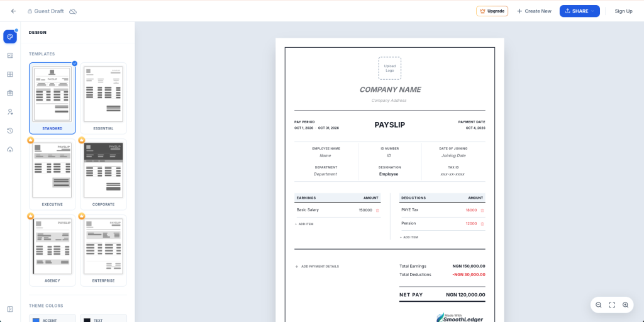
Task: Select the Standard template thumbnail
Action: pyautogui.click(x=52, y=98)
